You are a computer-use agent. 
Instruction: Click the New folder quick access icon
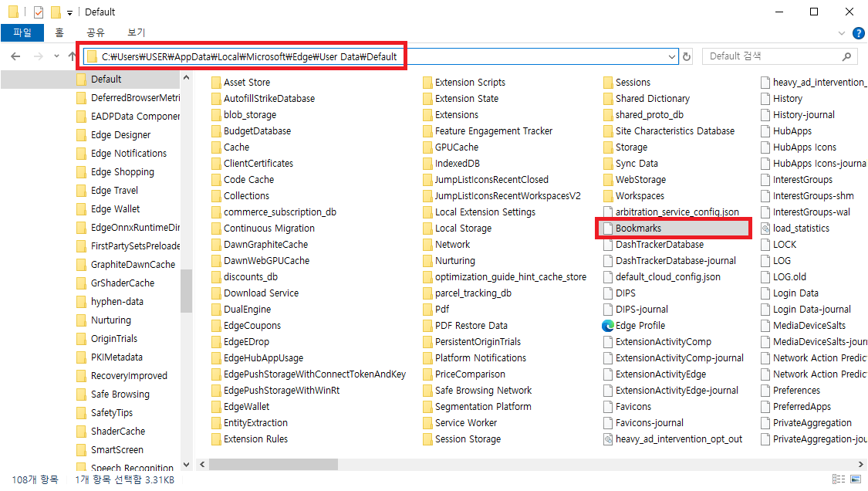tap(56, 12)
